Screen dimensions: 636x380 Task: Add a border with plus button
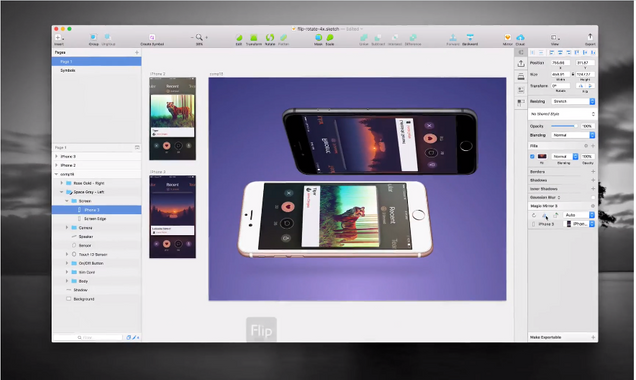point(593,172)
